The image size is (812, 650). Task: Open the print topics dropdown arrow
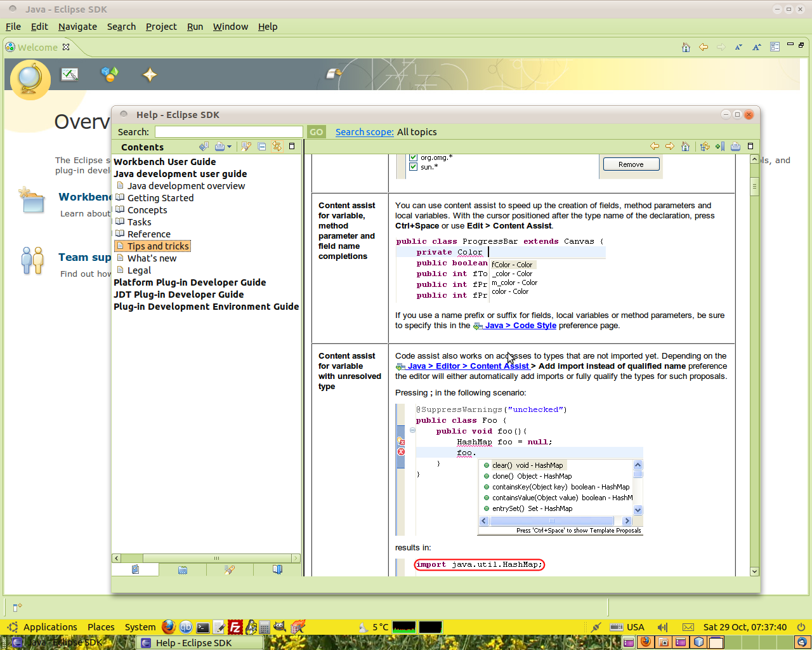point(229,147)
